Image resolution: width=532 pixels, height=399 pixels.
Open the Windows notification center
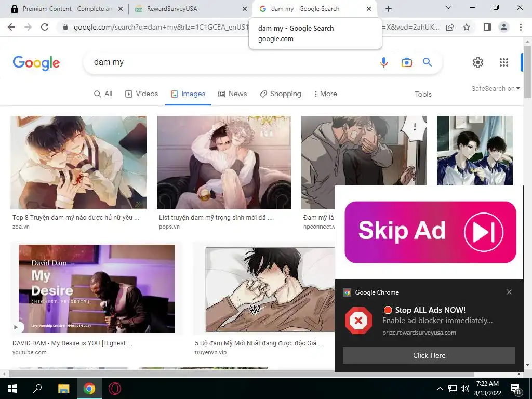[x=516, y=389]
